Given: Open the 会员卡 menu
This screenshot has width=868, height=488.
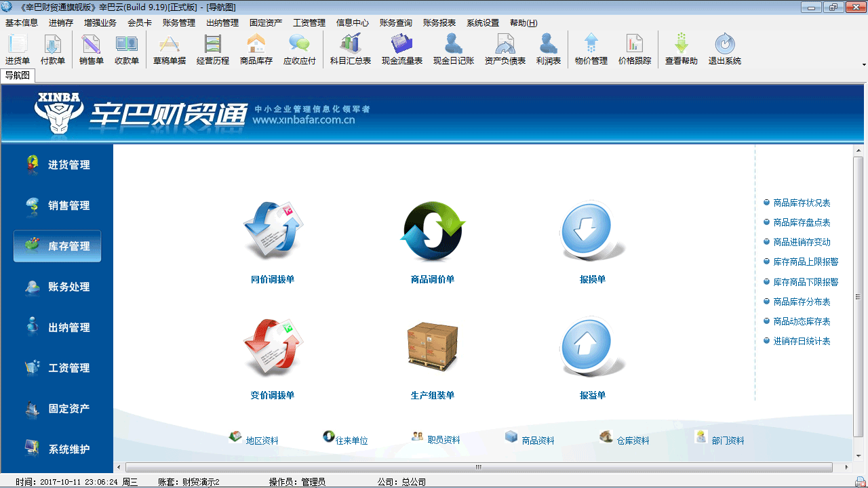Looking at the screenshot, I should pyautogui.click(x=140, y=22).
